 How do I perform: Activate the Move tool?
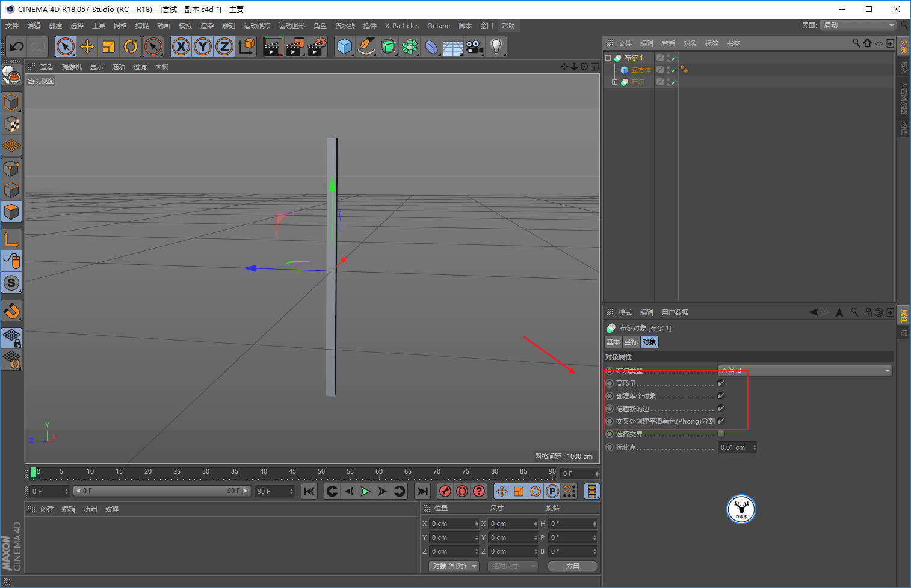(x=87, y=46)
